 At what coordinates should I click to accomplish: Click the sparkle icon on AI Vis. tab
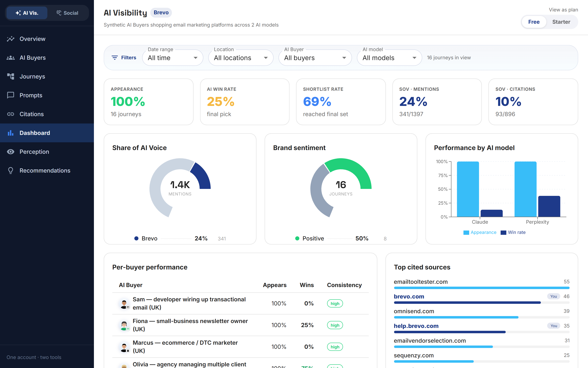pos(18,13)
